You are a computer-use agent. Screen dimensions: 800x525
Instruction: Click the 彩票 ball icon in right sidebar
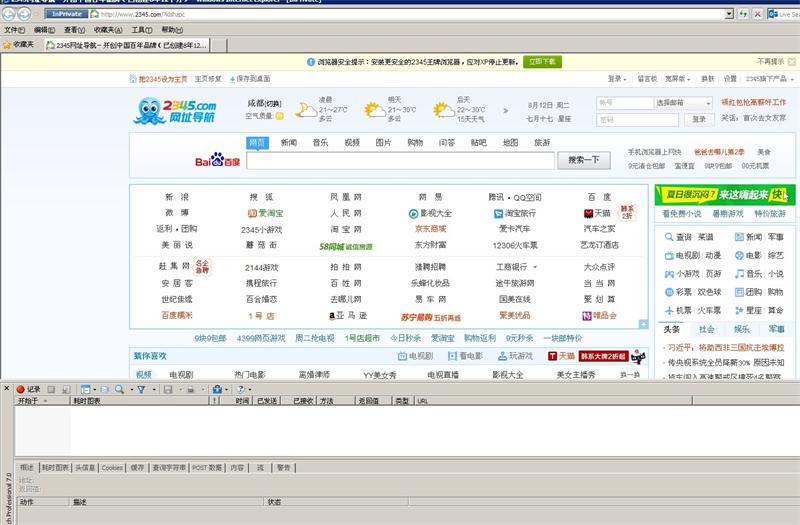tap(669, 292)
